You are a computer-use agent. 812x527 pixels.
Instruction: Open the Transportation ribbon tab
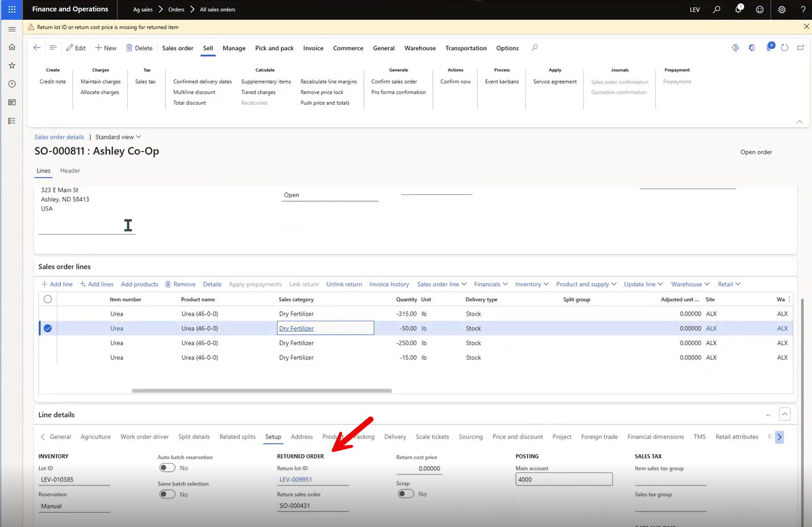pyautogui.click(x=466, y=48)
